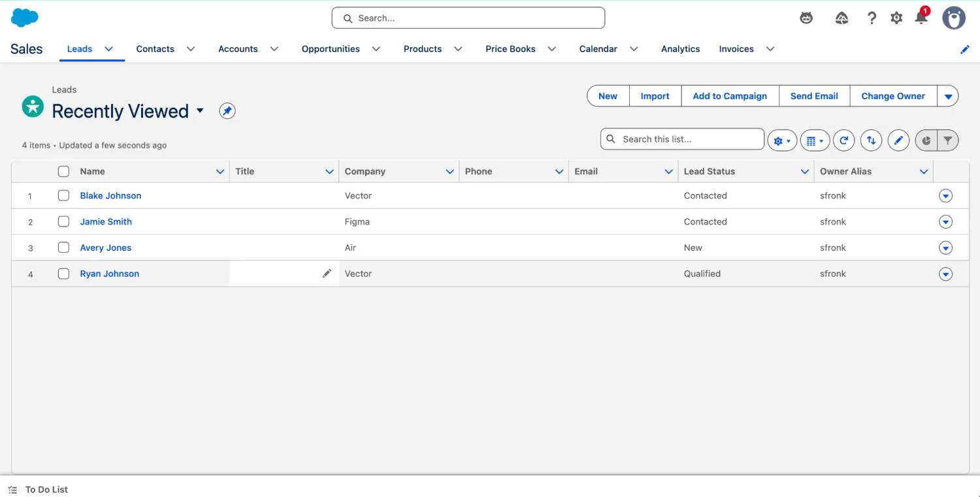The image size is (980, 497).
Task: Select all leads checkbox
Action: coord(63,172)
